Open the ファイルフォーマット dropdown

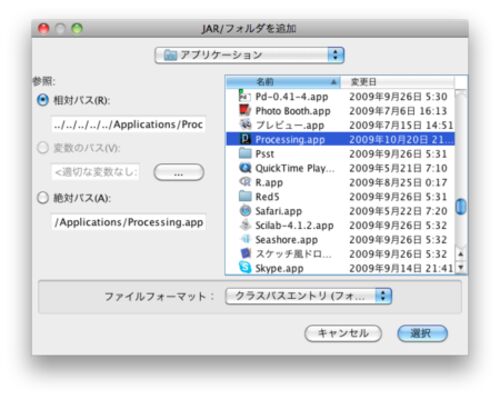click(308, 296)
